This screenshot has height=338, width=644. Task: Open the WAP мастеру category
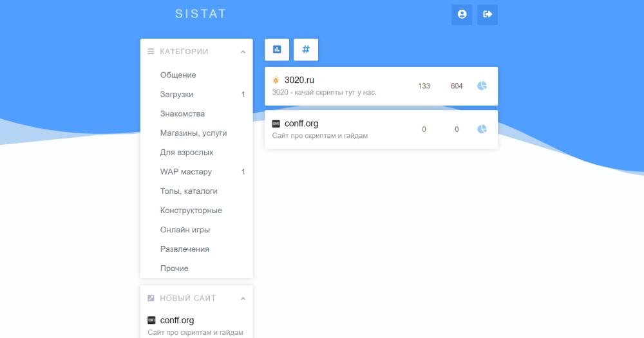185,172
